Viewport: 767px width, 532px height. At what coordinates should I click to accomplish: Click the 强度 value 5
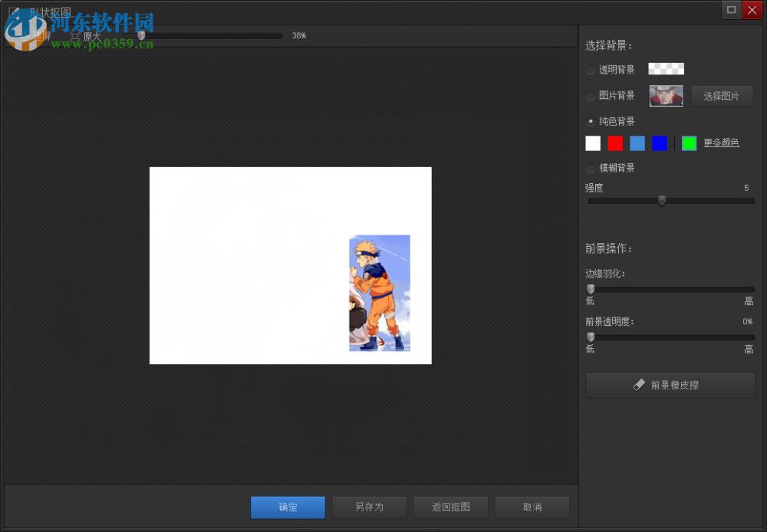click(746, 188)
